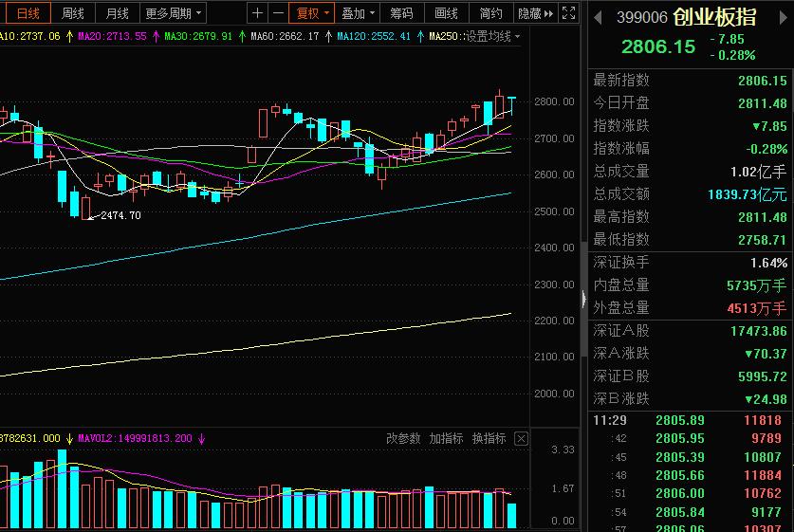Switch to the 周线 weekly chart tab
Screen dimensions: 794x532
point(72,13)
